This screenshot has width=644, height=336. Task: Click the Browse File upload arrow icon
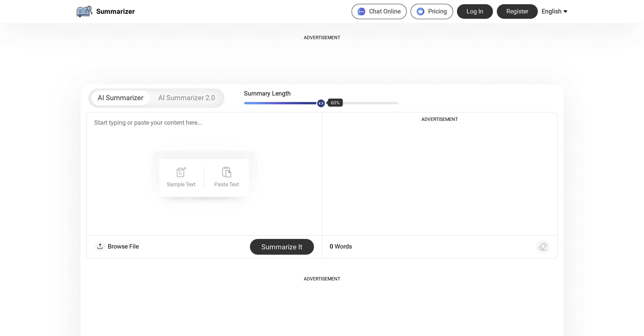click(100, 246)
